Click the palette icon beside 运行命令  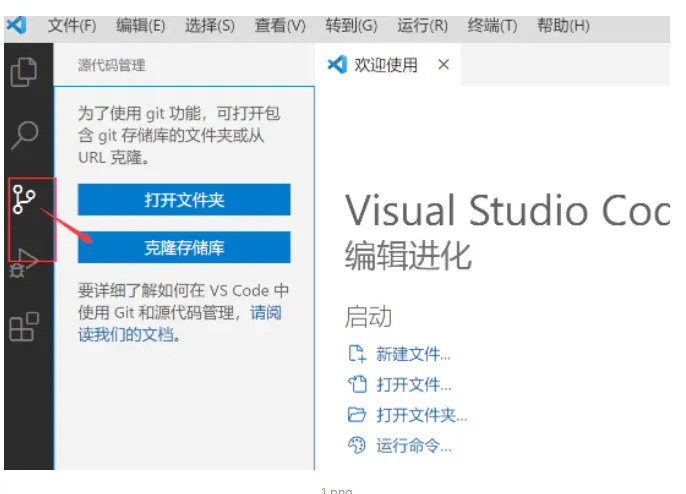[357, 445]
